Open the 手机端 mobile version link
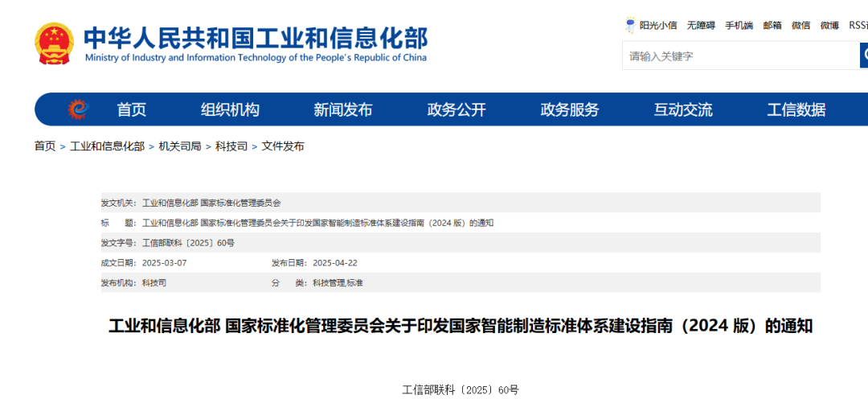The width and height of the screenshot is (868, 399). pyautogui.click(x=739, y=25)
